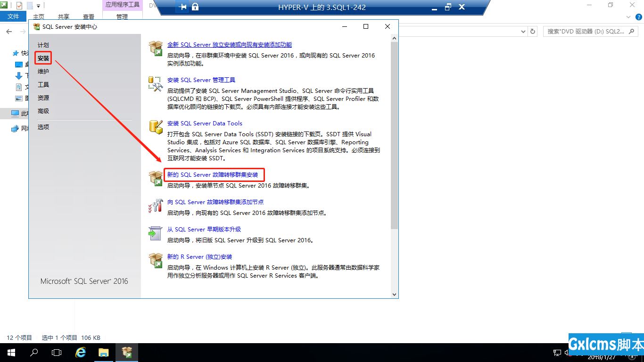Viewport: 644px width, 362px height.
Task: Click the Hyper-V connection bar pin icon
Action: coord(183,7)
